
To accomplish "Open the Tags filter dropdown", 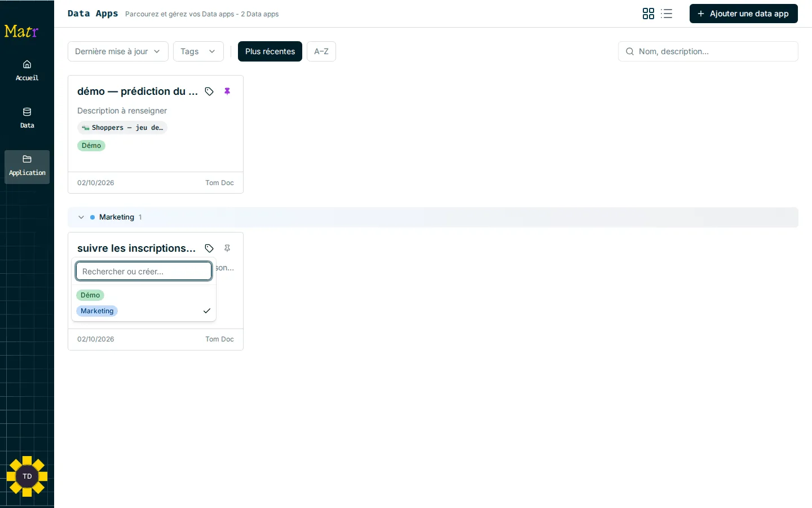I will [x=198, y=51].
